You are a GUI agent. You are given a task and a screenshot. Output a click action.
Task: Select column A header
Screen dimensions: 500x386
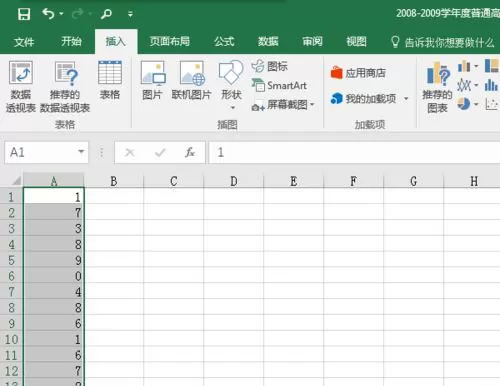(54, 181)
